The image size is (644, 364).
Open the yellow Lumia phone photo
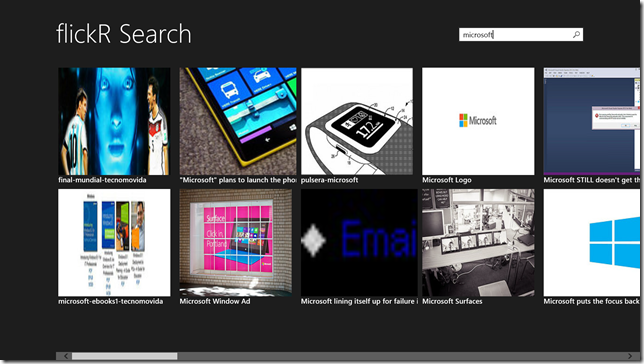pyautogui.click(x=238, y=121)
